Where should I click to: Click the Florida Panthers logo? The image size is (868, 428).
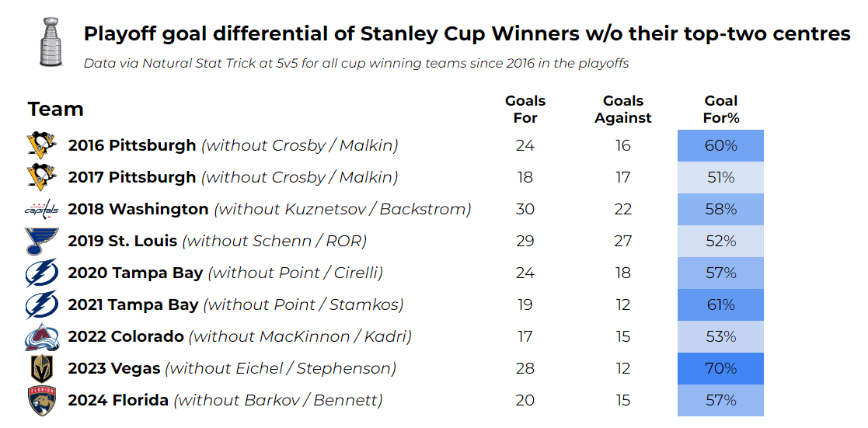tap(42, 401)
